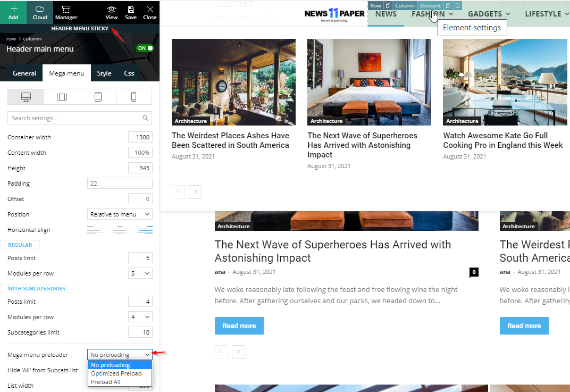570x392 pixels.
Task: Open Regular Modules per row dropdown
Action: 140,273
